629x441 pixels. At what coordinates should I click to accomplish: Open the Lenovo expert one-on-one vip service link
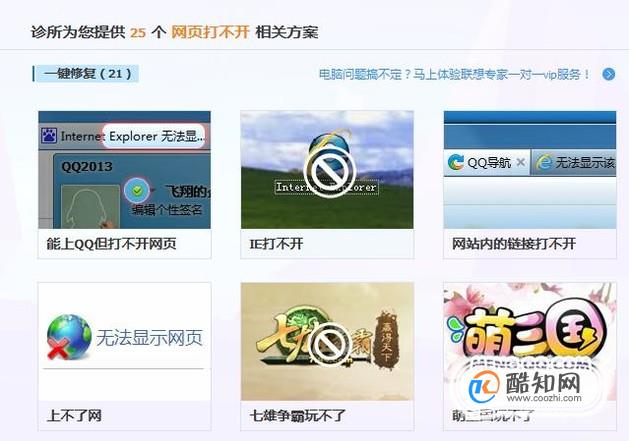(x=455, y=74)
